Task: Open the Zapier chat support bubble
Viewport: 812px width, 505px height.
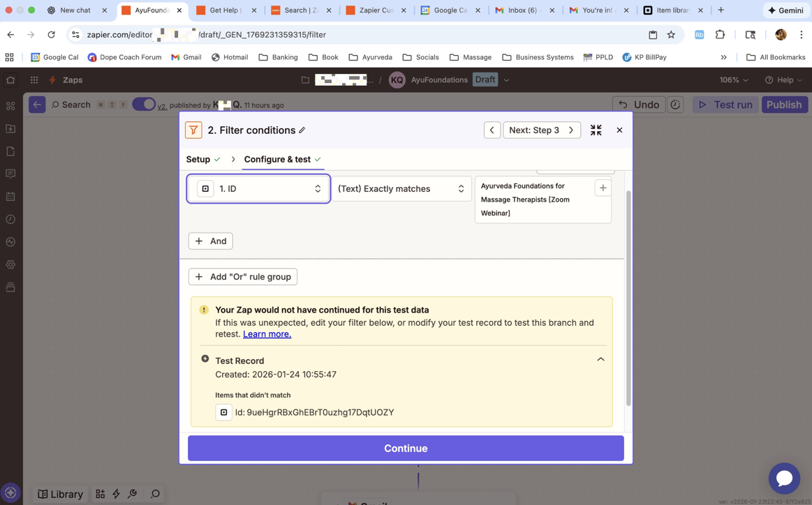Action: pyautogui.click(x=783, y=478)
